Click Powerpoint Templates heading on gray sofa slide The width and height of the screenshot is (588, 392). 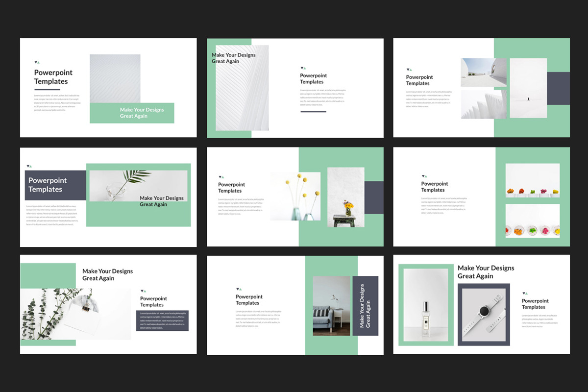[x=249, y=300]
